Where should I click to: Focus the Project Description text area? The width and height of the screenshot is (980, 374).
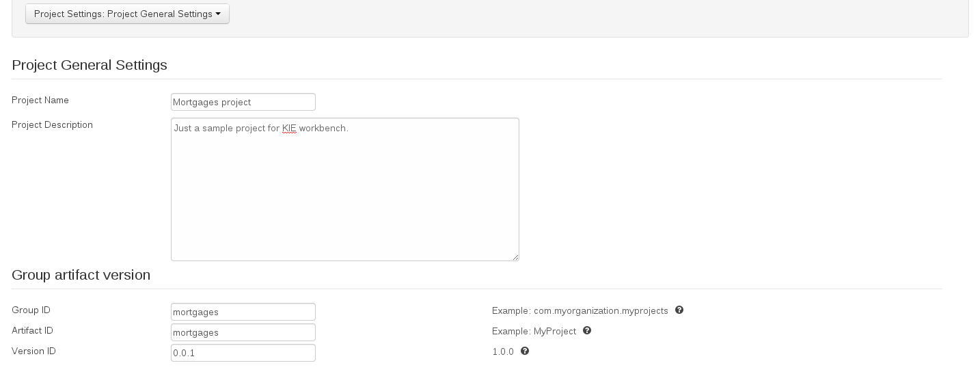click(x=344, y=189)
